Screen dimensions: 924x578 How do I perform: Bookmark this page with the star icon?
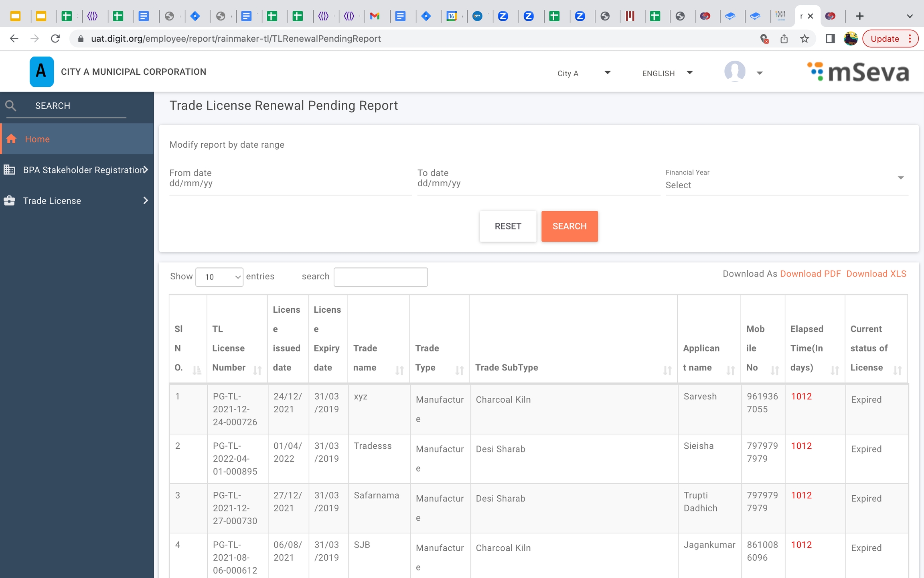pyautogui.click(x=804, y=39)
